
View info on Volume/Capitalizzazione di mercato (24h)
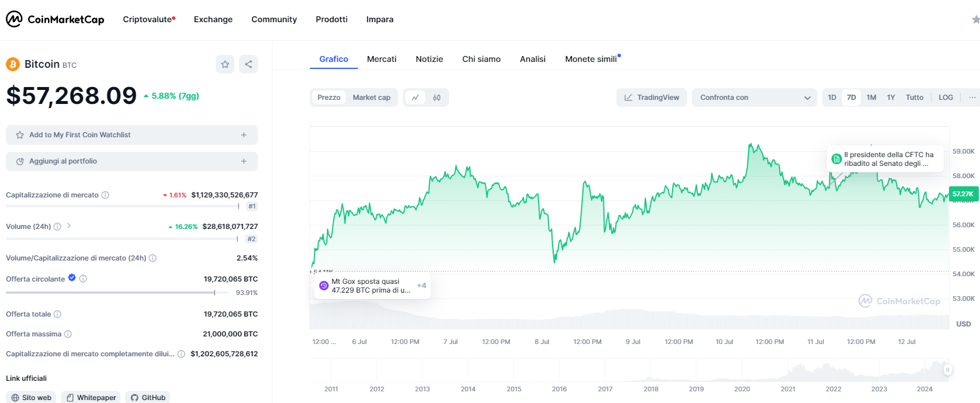[153, 258]
